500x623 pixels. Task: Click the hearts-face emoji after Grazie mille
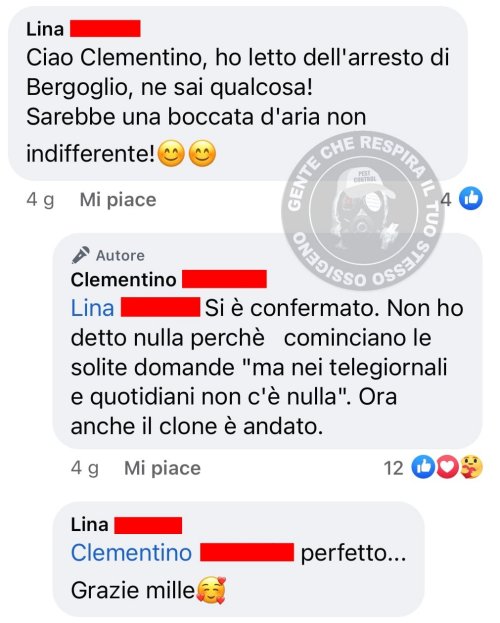[211, 590]
